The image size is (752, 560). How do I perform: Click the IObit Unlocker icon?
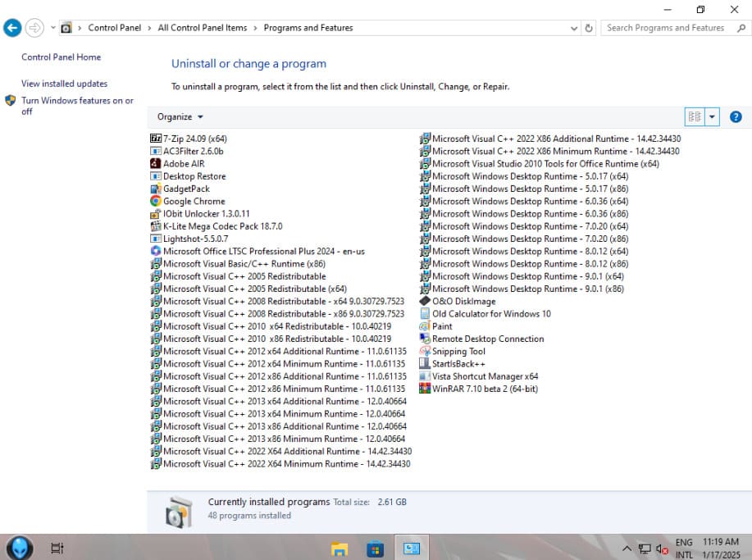155,214
